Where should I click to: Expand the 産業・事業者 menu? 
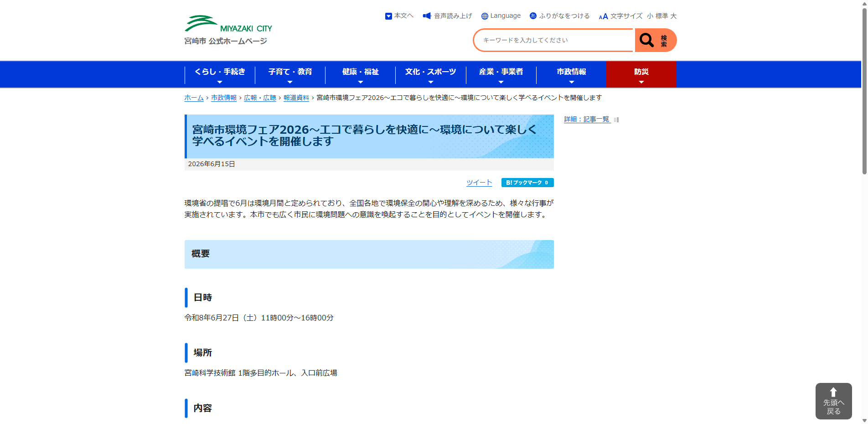coord(501,74)
